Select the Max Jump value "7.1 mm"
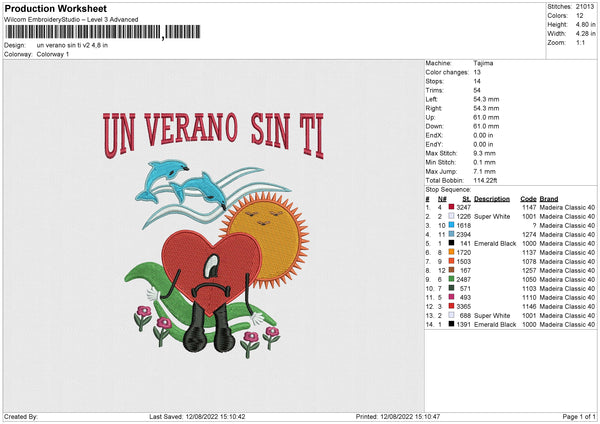 (x=484, y=171)
